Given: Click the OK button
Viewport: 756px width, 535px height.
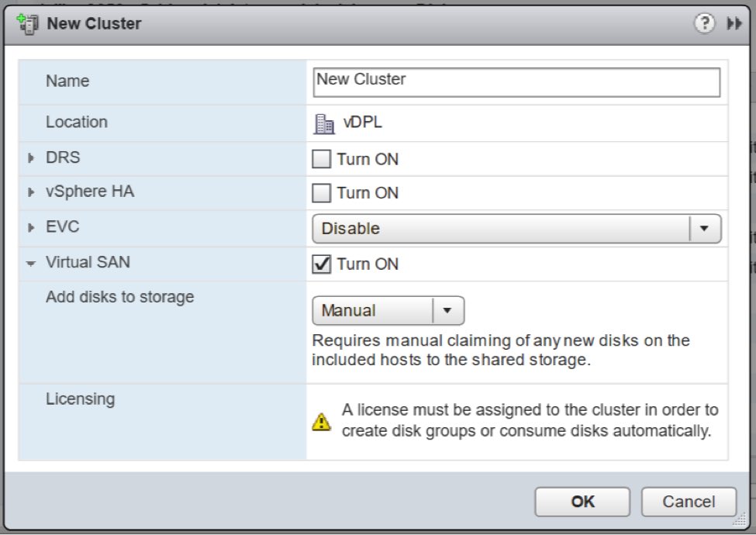Looking at the screenshot, I should pyautogui.click(x=582, y=502).
